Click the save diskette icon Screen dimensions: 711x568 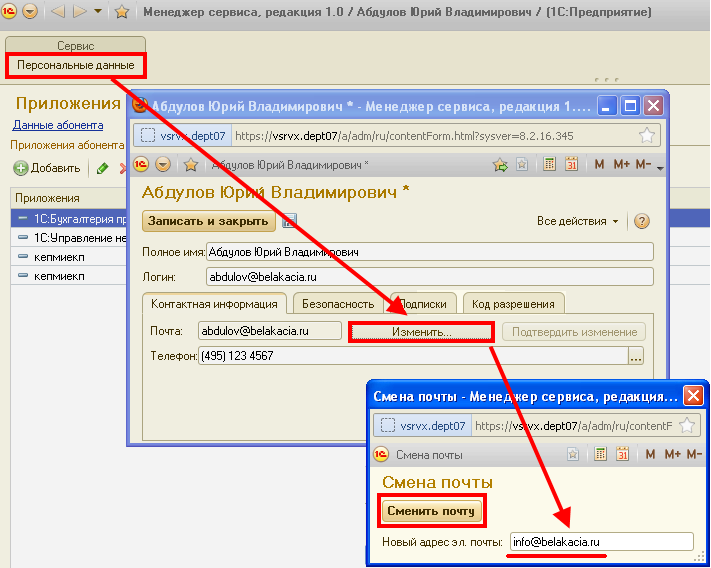[x=289, y=221]
